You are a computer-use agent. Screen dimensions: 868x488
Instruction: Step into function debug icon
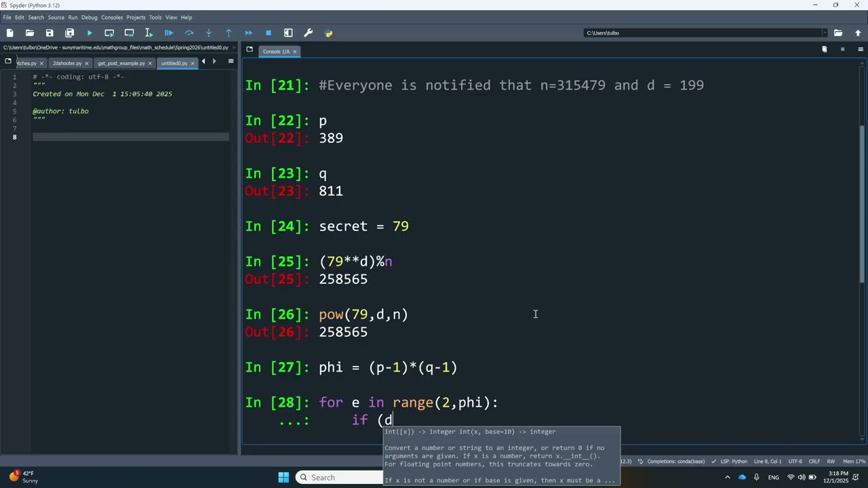pos(209,33)
